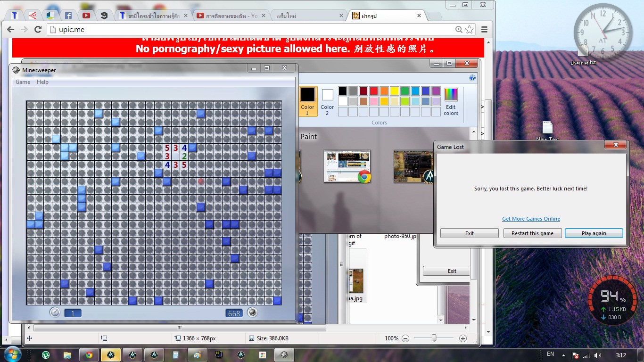Click the Chrome screenshot thumbnail in Paint canvas

(x=347, y=166)
